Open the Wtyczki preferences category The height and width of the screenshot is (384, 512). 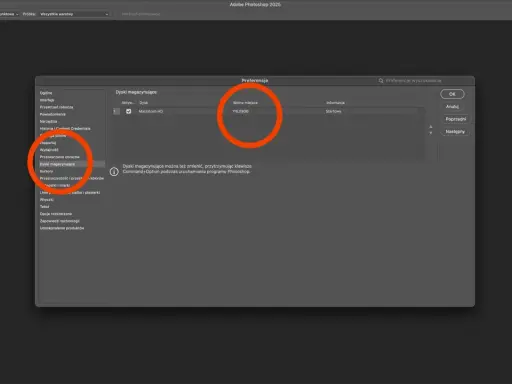click(47, 200)
